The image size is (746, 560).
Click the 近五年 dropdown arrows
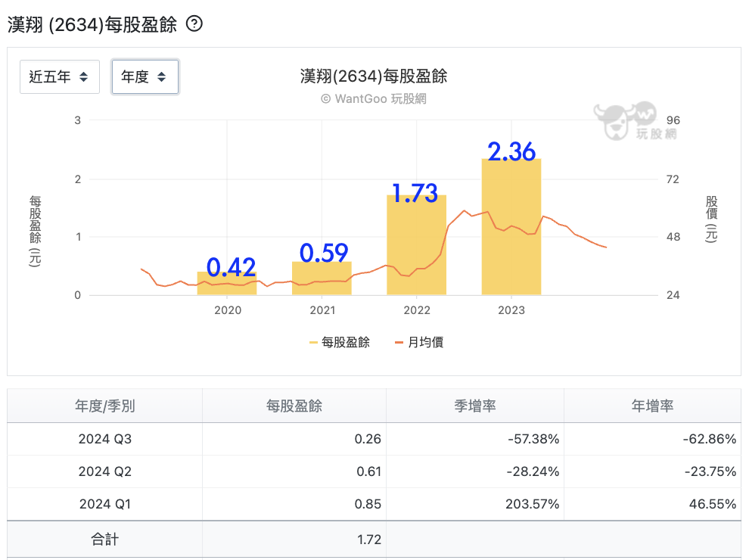click(x=84, y=76)
